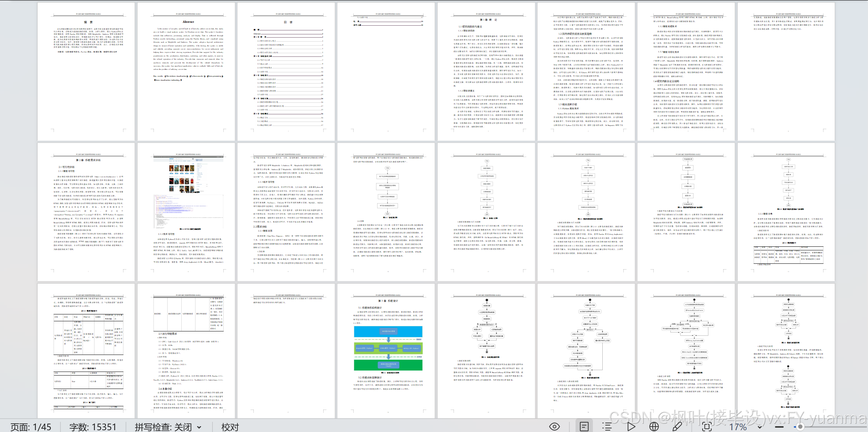Click word count 字数: 15351
868x432 pixels.
point(93,427)
